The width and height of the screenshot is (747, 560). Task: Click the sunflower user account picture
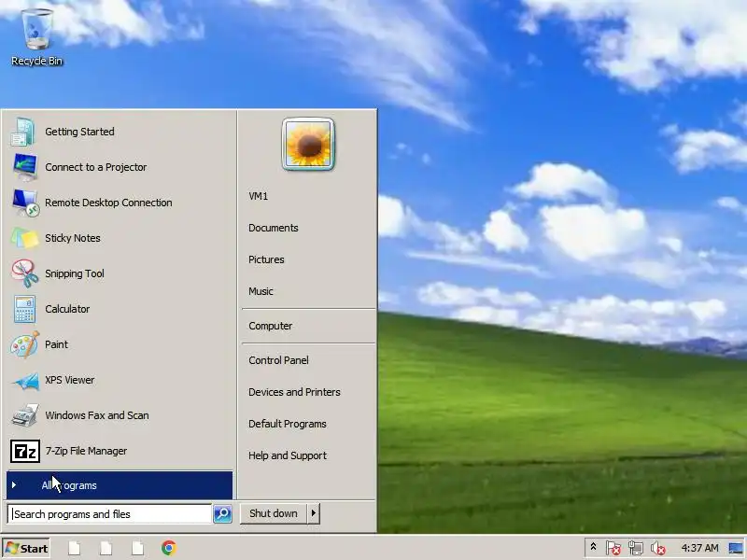tap(308, 145)
